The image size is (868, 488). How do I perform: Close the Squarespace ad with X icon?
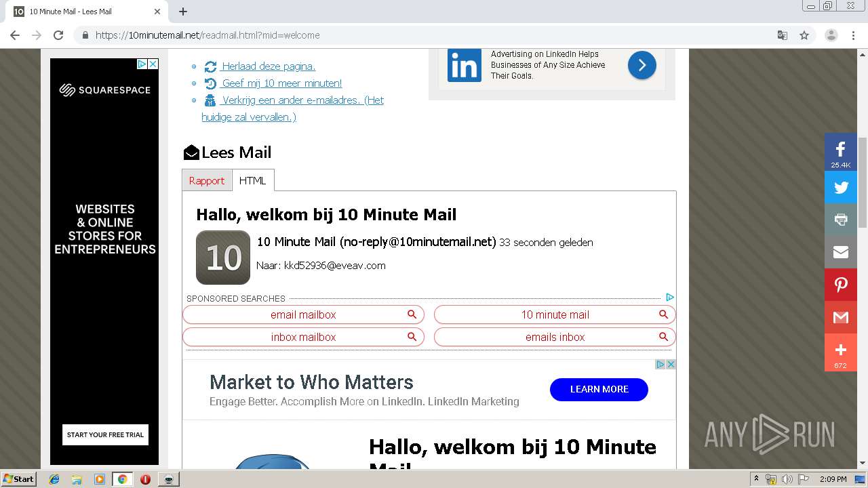pyautogui.click(x=153, y=64)
